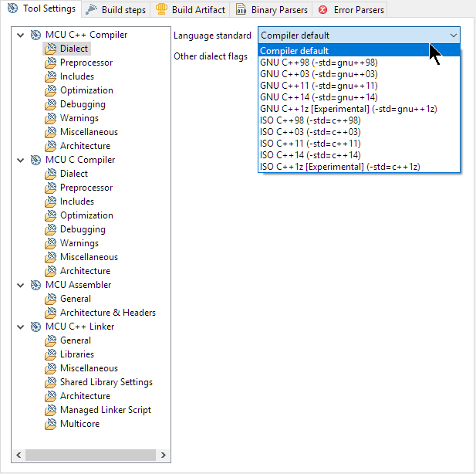Select Miscellaneous under MCU C++ Linker
This screenshot has width=476, height=474.
tap(89, 368)
